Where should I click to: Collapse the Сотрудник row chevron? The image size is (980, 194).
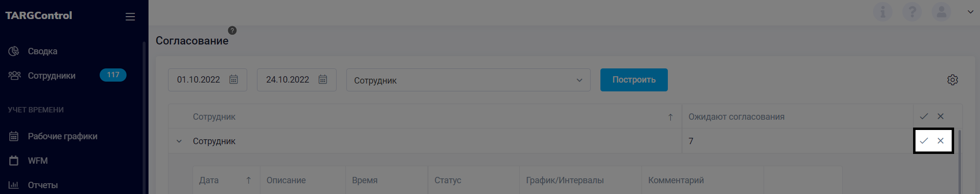coord(179,141)
